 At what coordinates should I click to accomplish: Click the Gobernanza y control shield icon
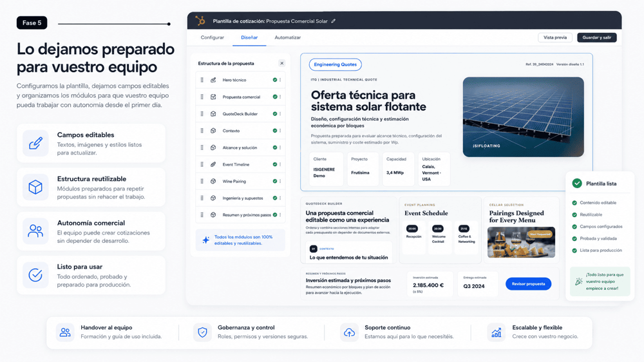click(x=202, y=332)
